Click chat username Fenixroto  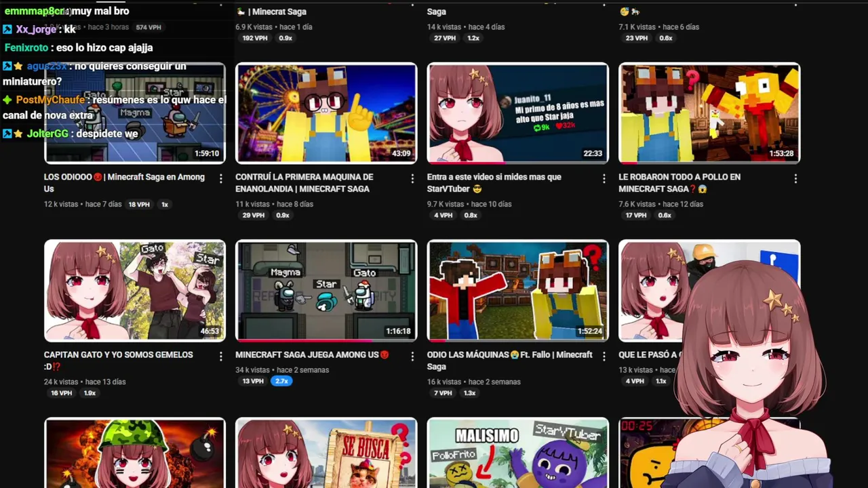pyautogui.click(x=26, y=48)
